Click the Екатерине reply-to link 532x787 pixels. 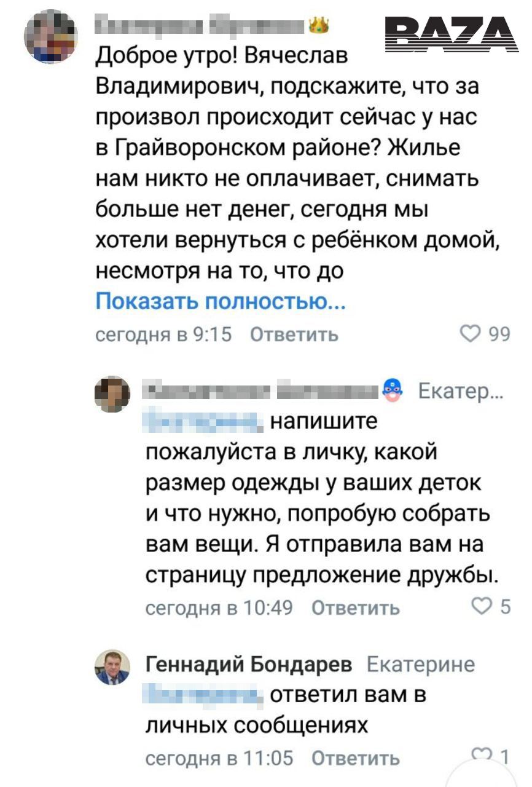pyautogui.click(x=420, y=665)
